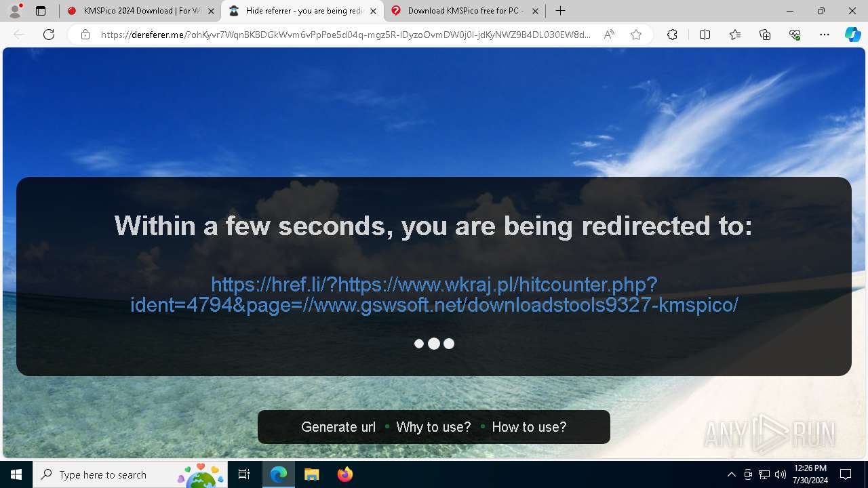Minimize the Edge browser window
Screen dimensions: 868x488
pos(790,11)
